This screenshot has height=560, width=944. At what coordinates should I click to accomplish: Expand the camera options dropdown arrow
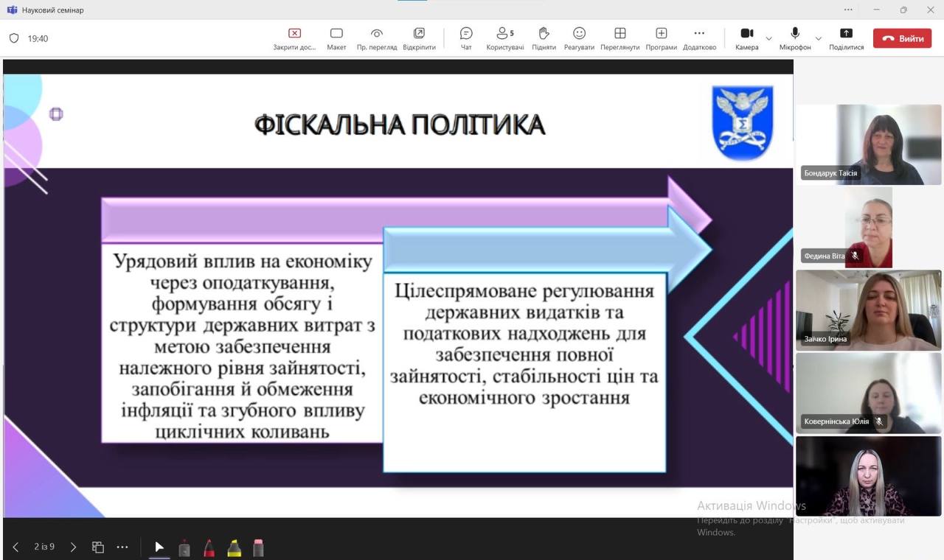pos(769,38)
